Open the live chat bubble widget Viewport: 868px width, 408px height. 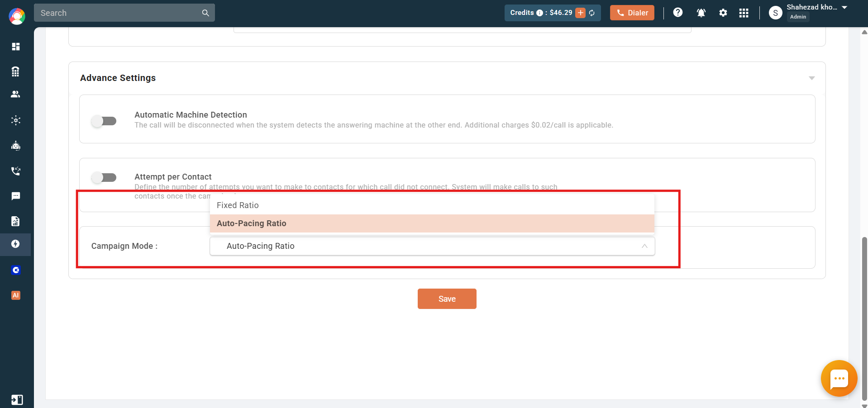pyautogui.click(x=839, y=378)
